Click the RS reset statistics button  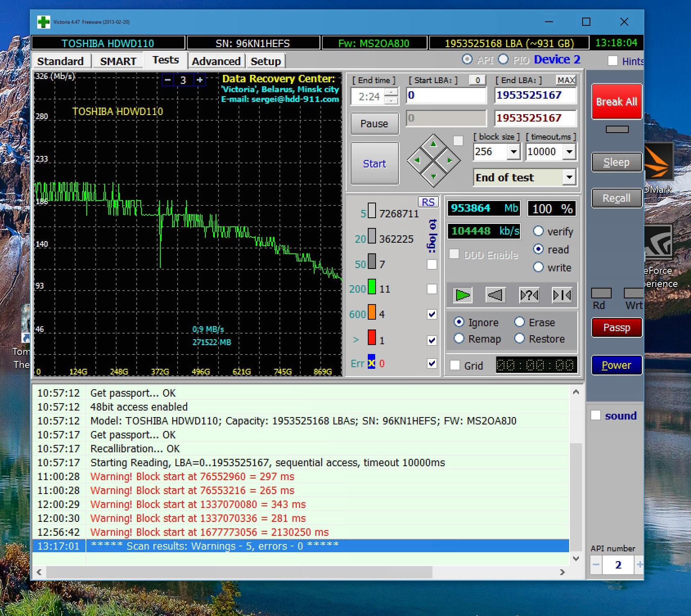coord(428,202)
